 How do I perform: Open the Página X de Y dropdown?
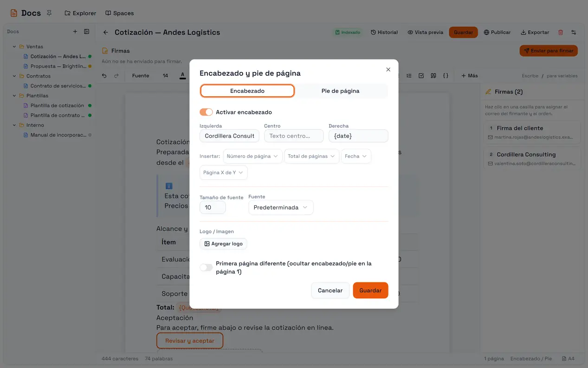(224, 172)
